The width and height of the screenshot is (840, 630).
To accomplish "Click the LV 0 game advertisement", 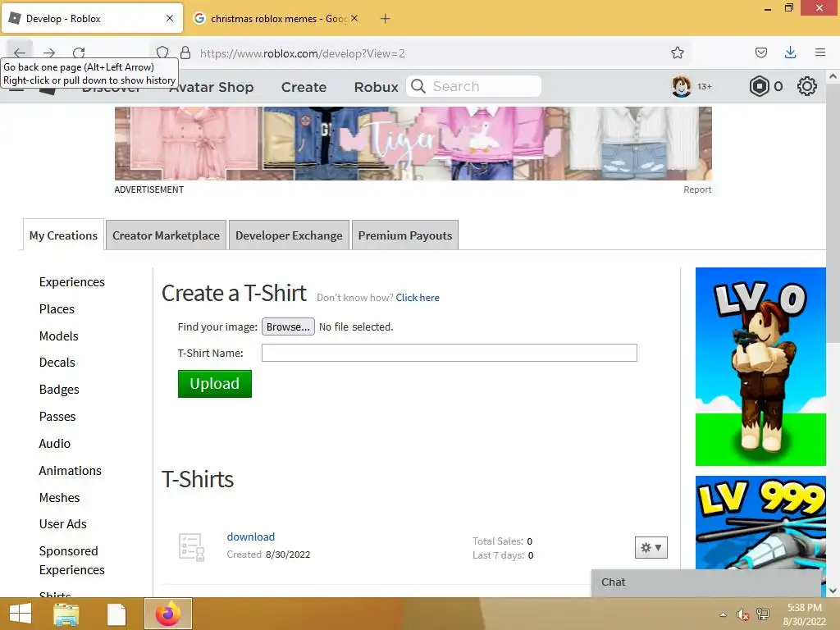I will (x=760, y=367).
